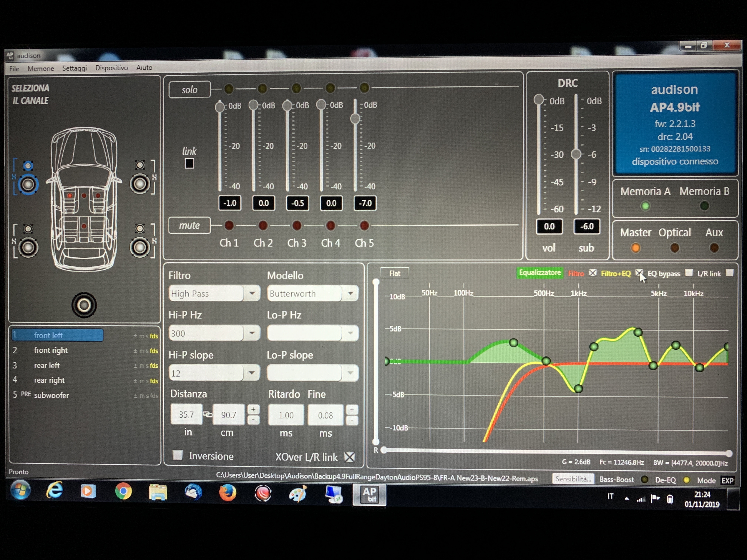The image size is (747, 560).
Task: Select the subwoofer channel row
Action: (x=85, y=395)
